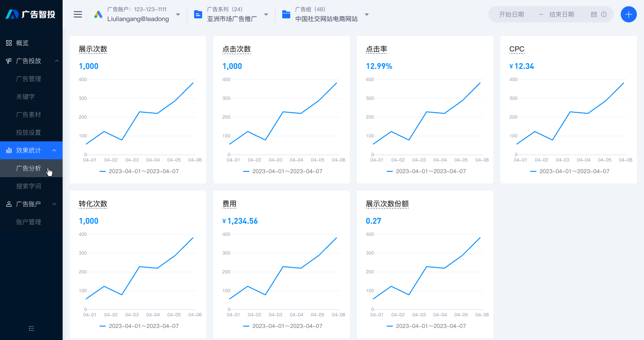Screen dimensions: 644x340
Task: Open 账户管理 account management page
Action: click(x=29, y=222)
